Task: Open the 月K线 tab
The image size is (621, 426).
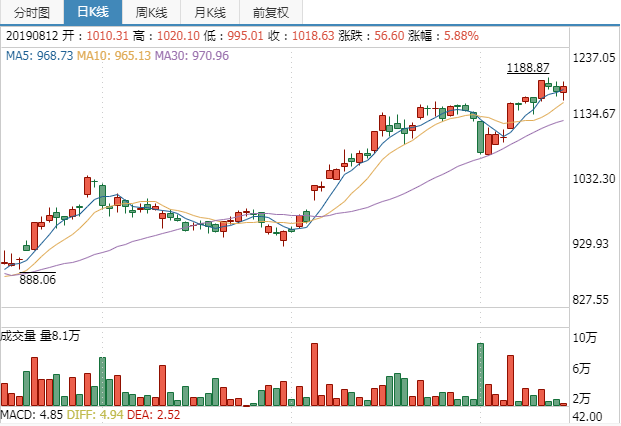Action: click(210, 12)
